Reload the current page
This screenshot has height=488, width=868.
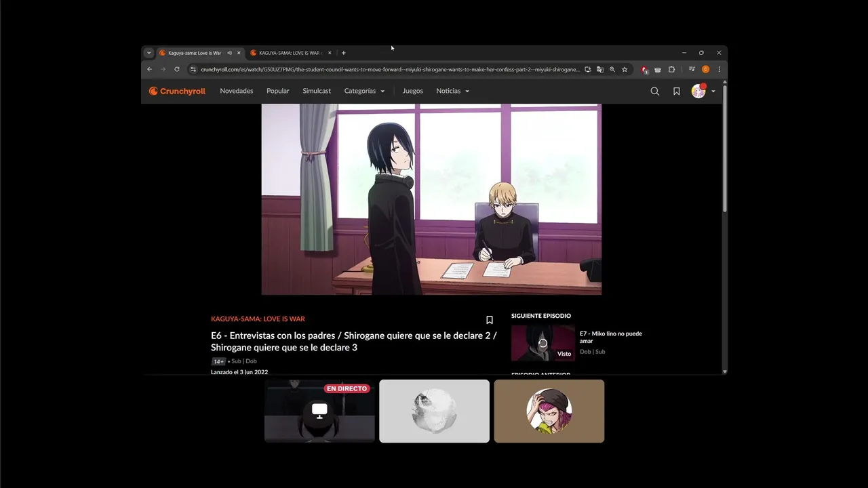tap(177, 69)
